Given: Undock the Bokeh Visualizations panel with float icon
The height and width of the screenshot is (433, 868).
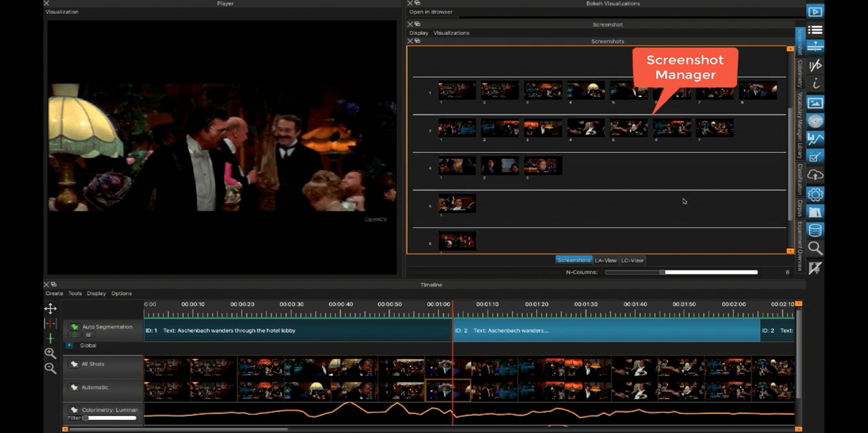Looking at the screenshot, I should [417, 3].
